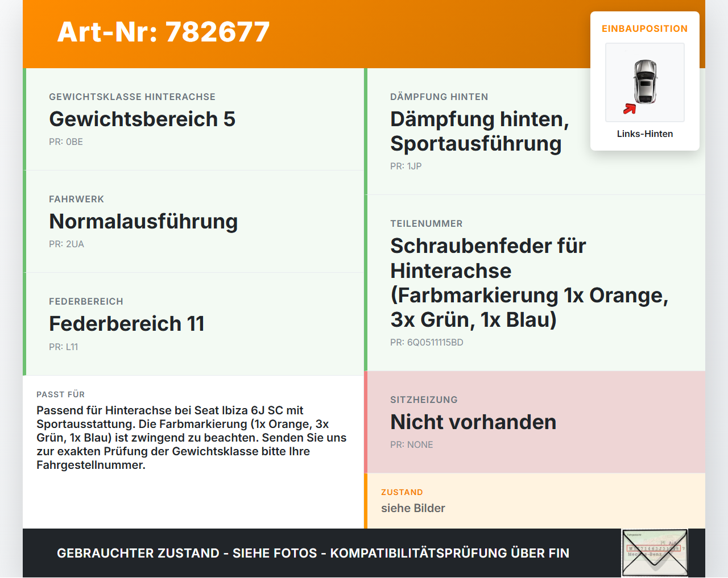Select the Gewichtsbereich 5 value
The height and width of the screenshot is (578, 728).
click(x=142, y=119)
